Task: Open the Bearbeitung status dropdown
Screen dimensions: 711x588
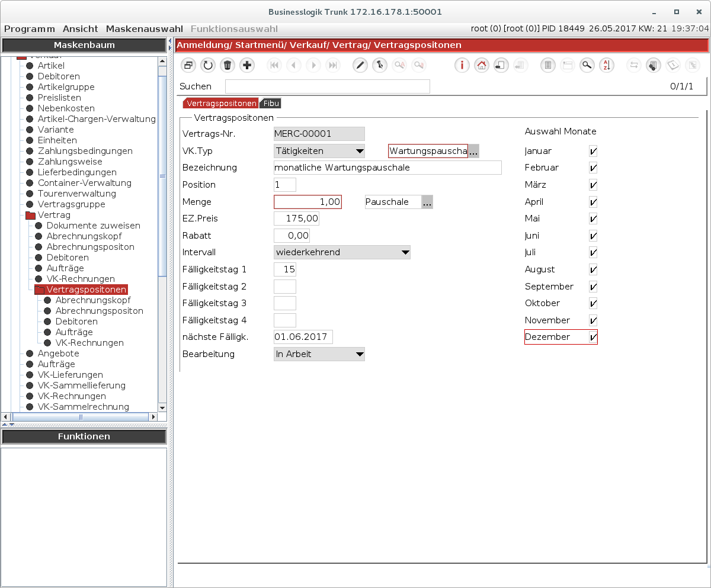Action: click(x=360, y=355)
